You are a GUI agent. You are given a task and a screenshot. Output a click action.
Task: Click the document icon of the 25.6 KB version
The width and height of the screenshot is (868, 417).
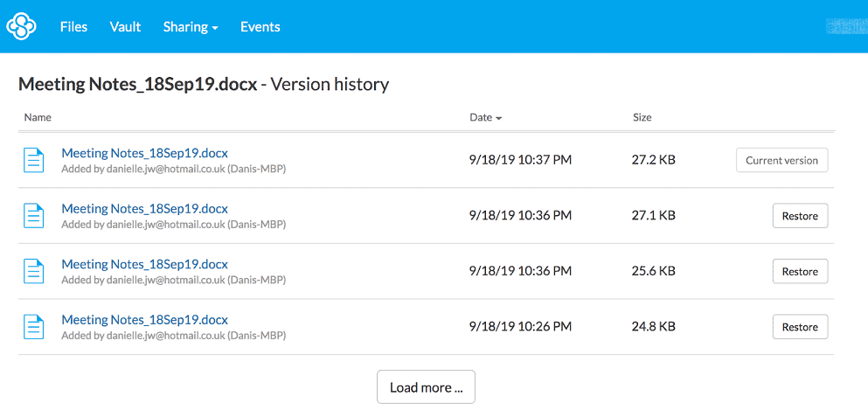coord(33,271)
